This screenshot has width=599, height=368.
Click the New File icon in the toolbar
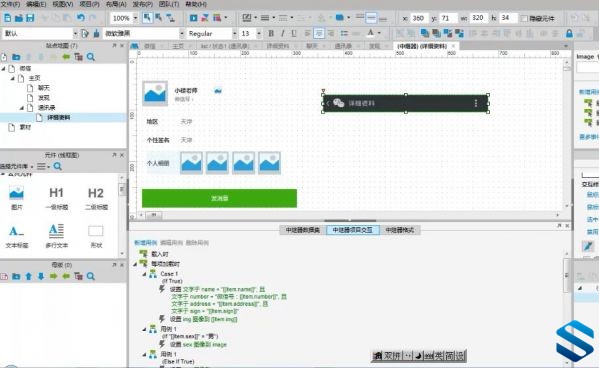(x=7, y=18)
